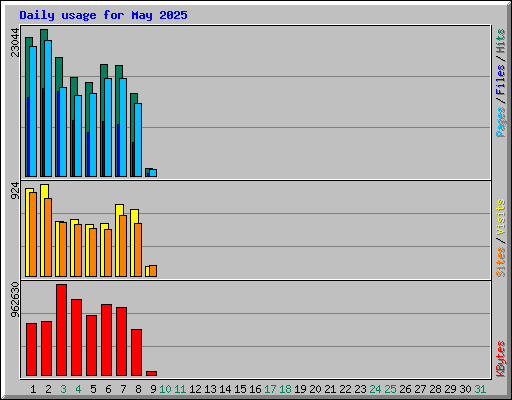Image resolution: width=512 pixels, height=400 pixels.
Task: Click the green Hits bar top, day 6
Action: click(x=104, y=71)
